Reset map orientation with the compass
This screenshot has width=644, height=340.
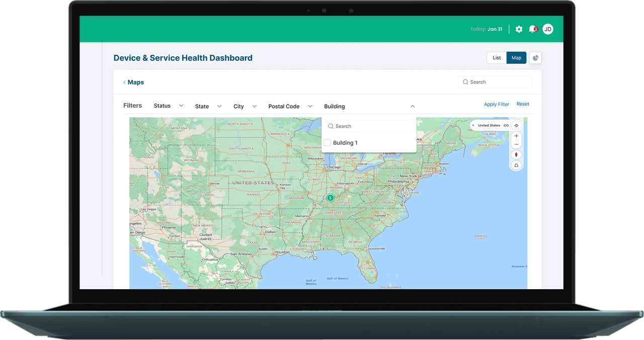(x=516, y=155)
